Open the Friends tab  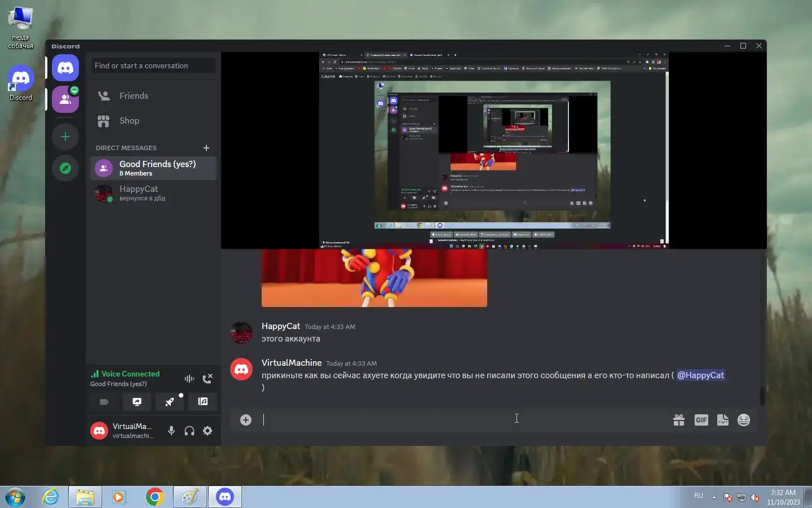click(153, 96)
